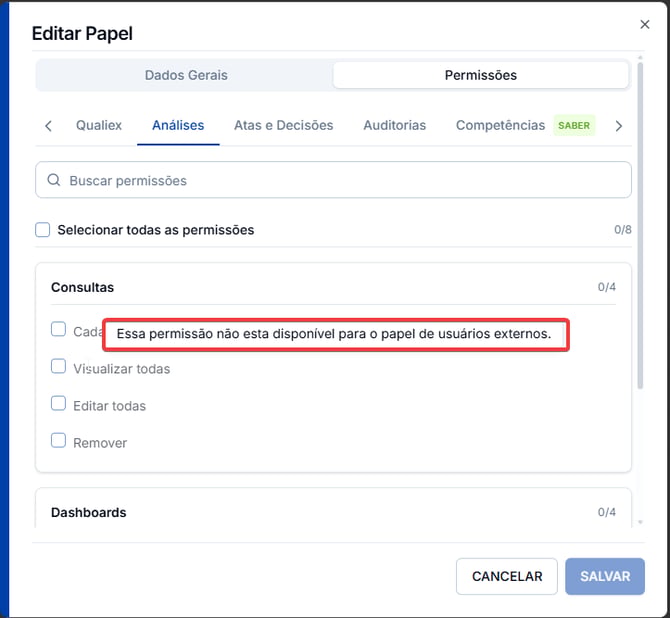Select the Permissões tab

coord(481,75)
